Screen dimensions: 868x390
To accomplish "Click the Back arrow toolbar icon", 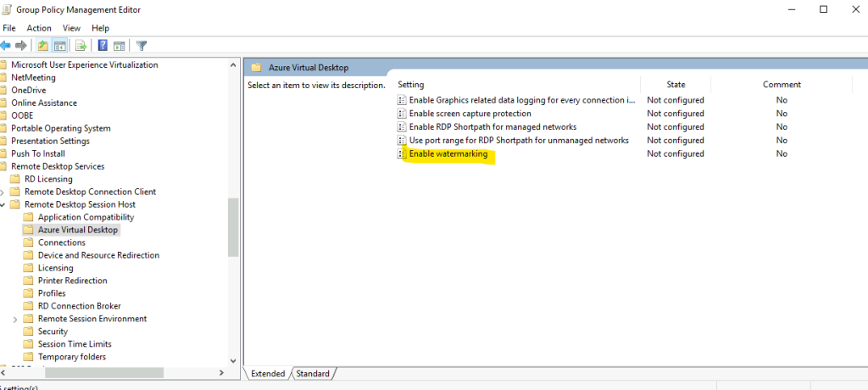I will 7,46.
